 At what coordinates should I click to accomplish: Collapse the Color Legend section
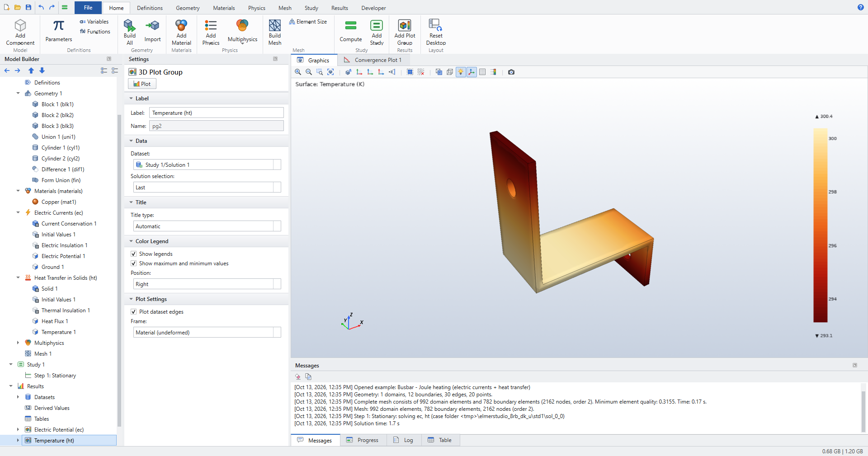[x=131, y=241]
